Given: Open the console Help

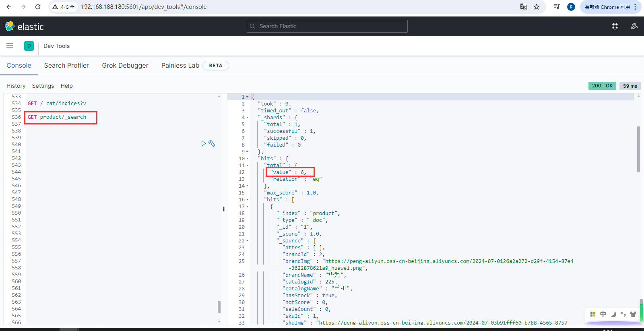Looking at the screenshot, I should (67, 86).
